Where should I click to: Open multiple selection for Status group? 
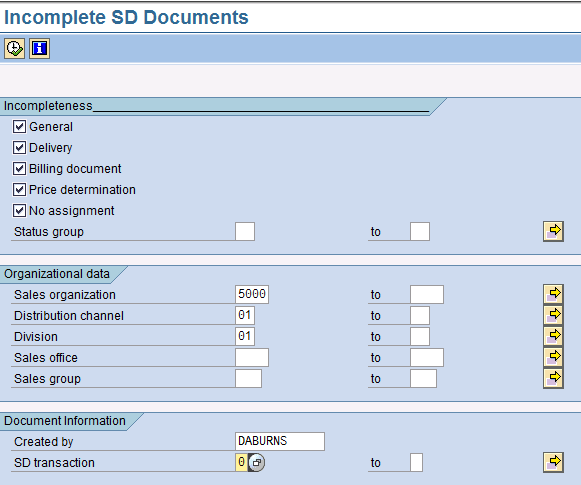553,232
